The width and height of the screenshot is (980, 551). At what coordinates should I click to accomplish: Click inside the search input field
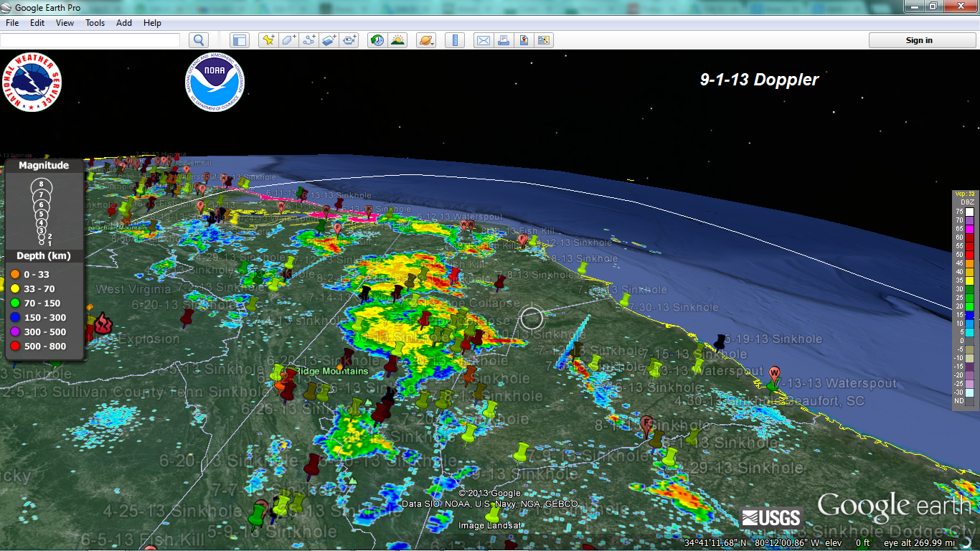coord(90,40)
